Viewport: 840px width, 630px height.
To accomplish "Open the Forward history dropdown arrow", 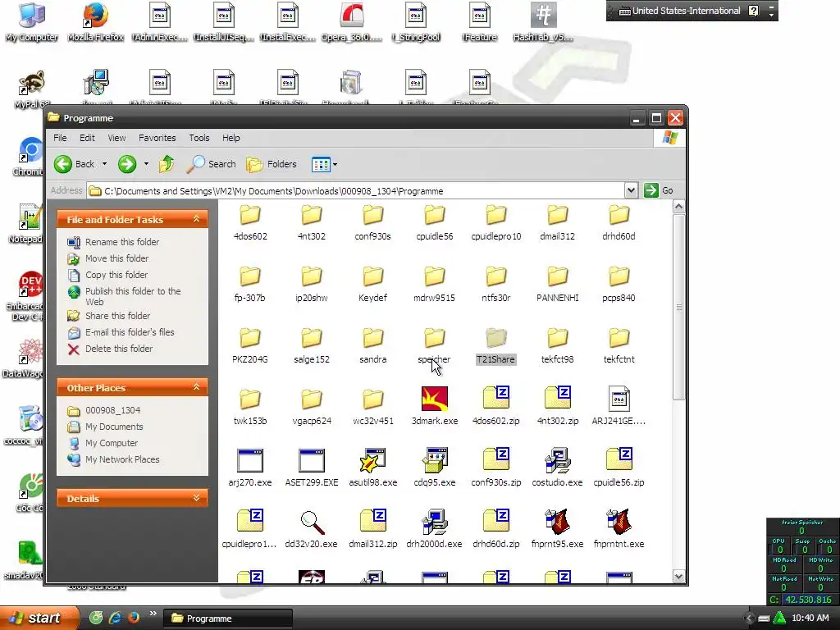I will pos(146,164).
